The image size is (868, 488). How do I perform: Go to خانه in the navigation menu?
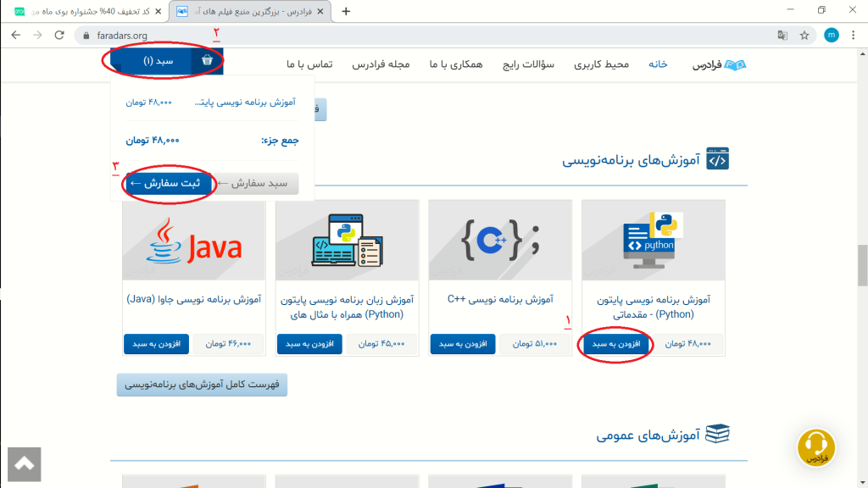658,64
